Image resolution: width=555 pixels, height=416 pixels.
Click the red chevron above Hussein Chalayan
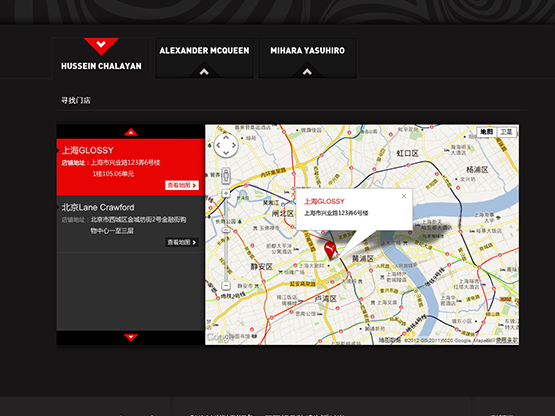(101, 46)
